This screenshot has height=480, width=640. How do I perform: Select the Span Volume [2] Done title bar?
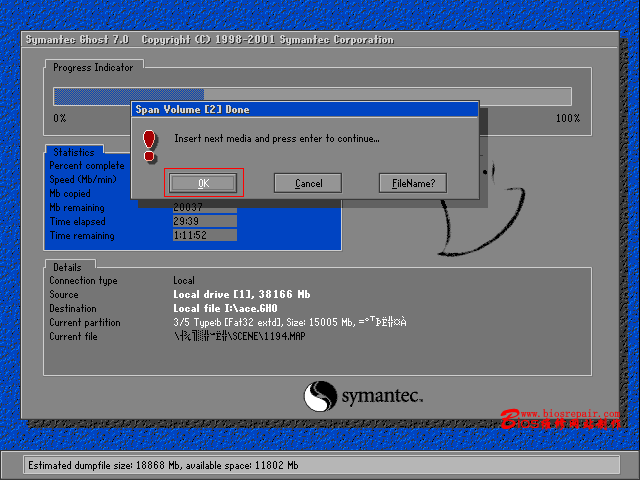(305, 109)
